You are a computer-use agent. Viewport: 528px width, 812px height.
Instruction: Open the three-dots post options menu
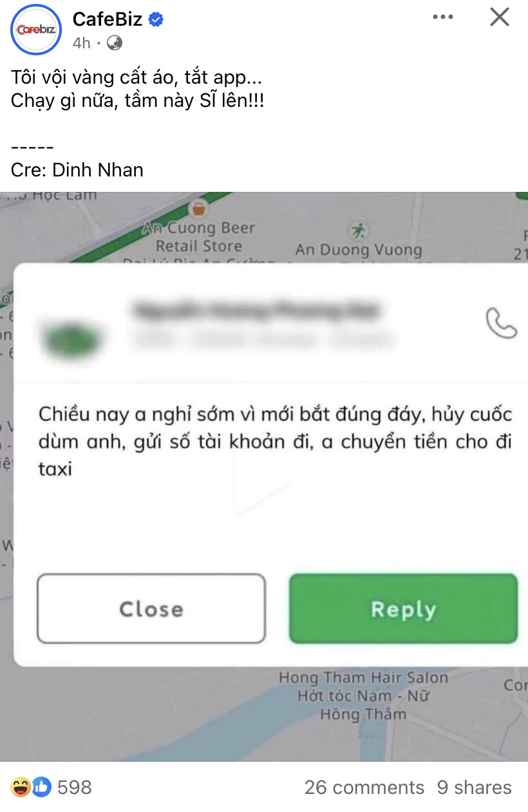(x=443, y=17)
